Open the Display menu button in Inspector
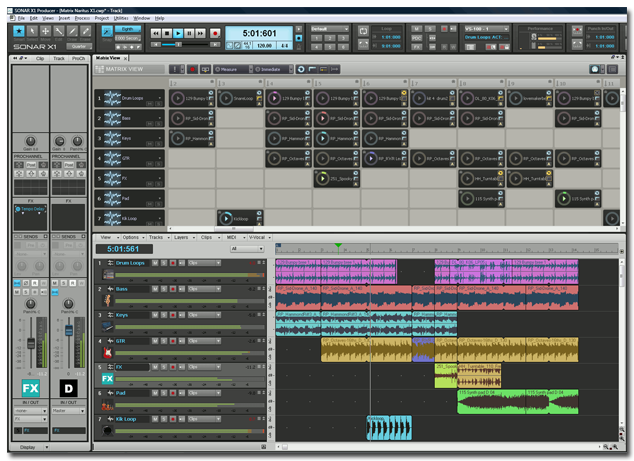This screenshot has width=634, height=461. (x=34, y=447)
